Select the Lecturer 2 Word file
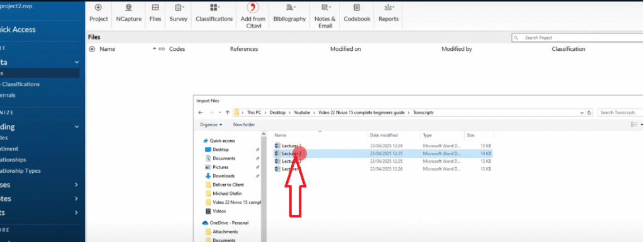This screenshot has height=242, width=644. (x=383, y=153)
